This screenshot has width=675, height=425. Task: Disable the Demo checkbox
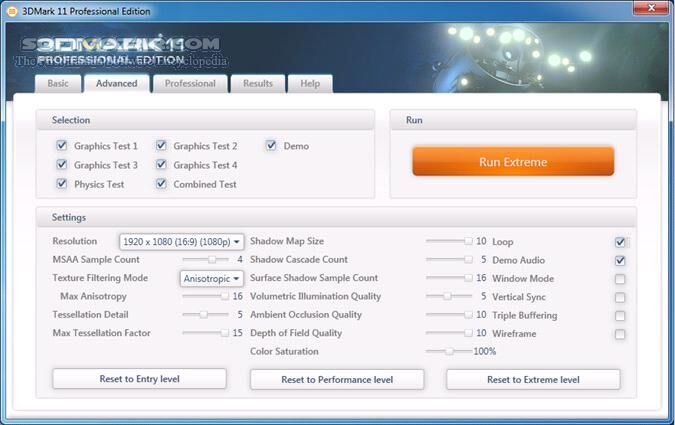pos(271,146)
